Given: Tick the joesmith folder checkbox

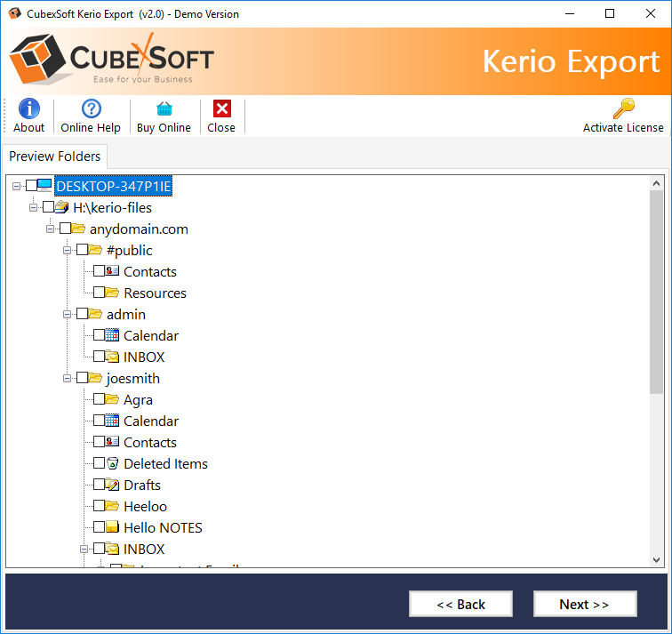Looking at the screenshot, I should pyautogui.click(x=82, y=378).
